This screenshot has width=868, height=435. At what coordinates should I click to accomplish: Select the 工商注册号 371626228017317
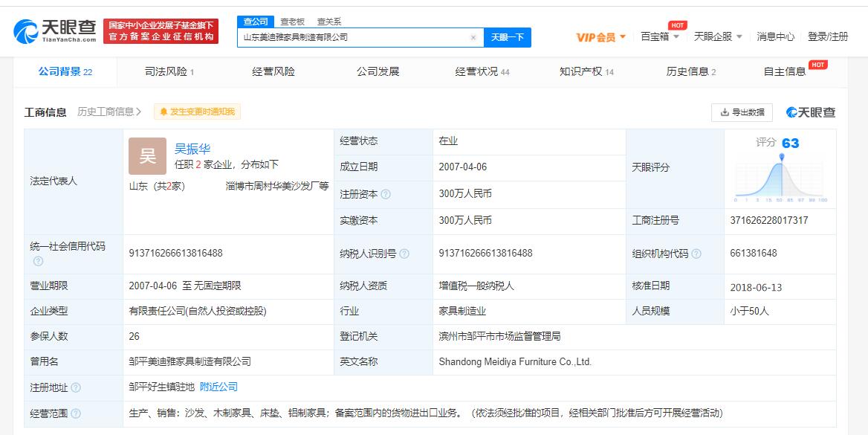pyautogui.click(x=769, y=221)
